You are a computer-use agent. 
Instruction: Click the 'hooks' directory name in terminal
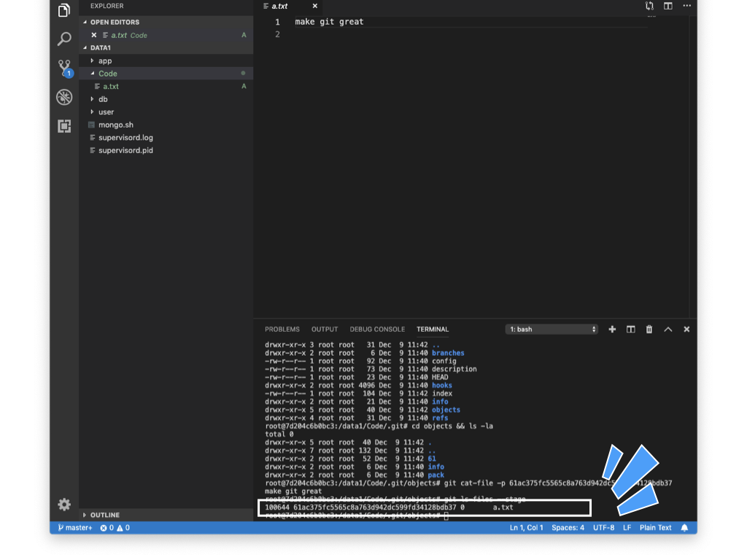[x=442, y=385]
